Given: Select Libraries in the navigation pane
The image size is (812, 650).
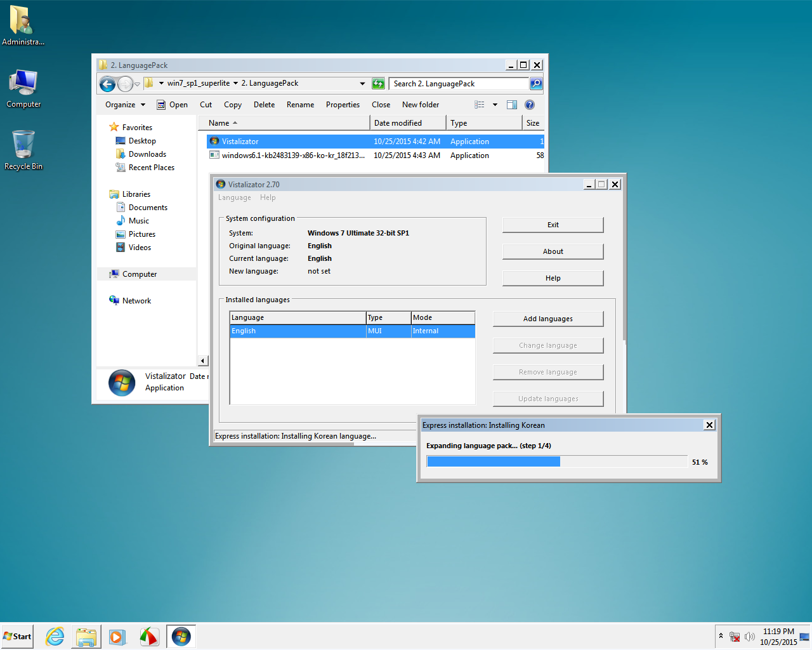Looking at the screenshot, I should [x=130, y=194].
